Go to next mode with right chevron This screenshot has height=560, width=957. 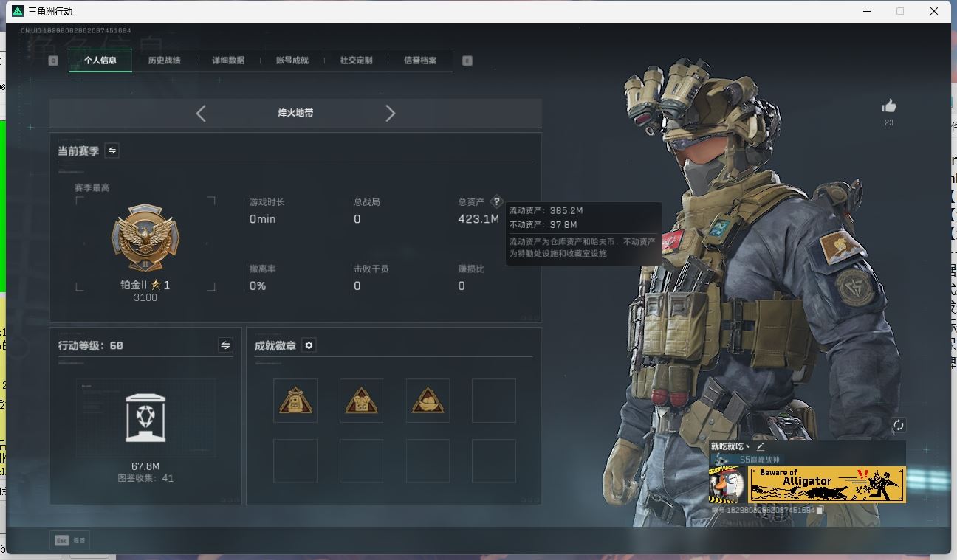(x=390, y=113)
